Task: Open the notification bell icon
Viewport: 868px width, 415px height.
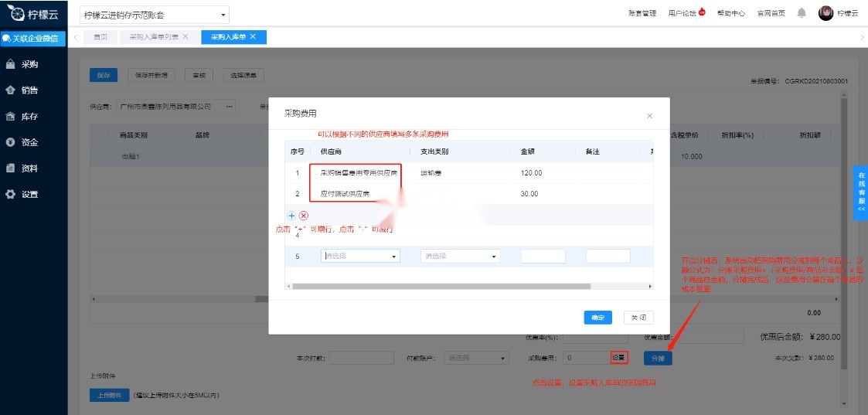Action: [x=802, y=13]
